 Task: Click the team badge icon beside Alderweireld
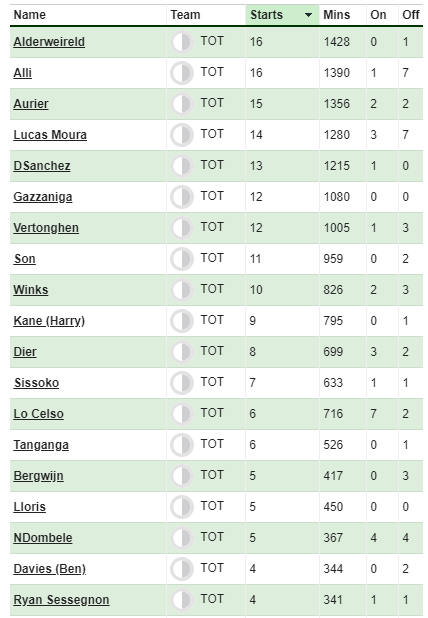(182, 42)
